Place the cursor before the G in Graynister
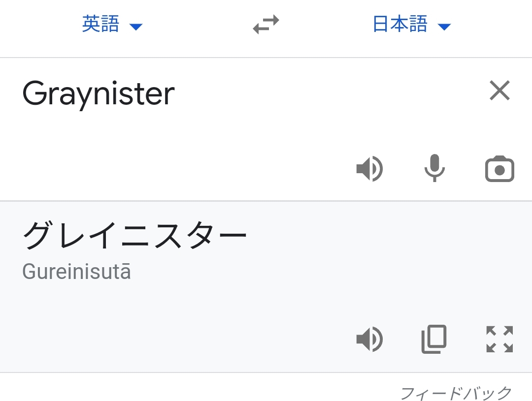This screenshot has height=401, width=532. coord(23,93)
